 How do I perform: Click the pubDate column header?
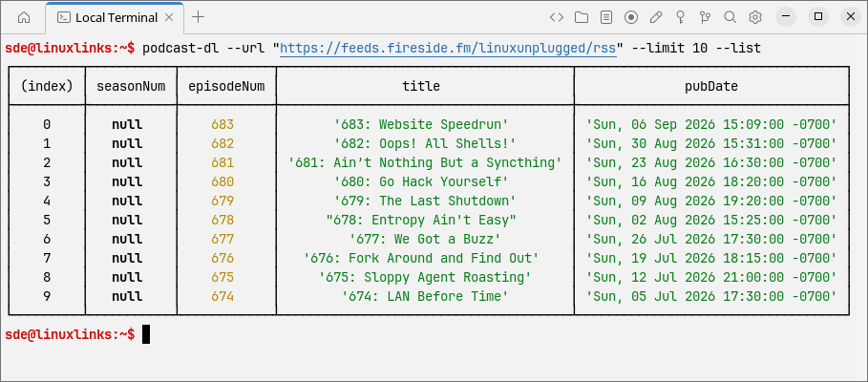click(711, 86)
